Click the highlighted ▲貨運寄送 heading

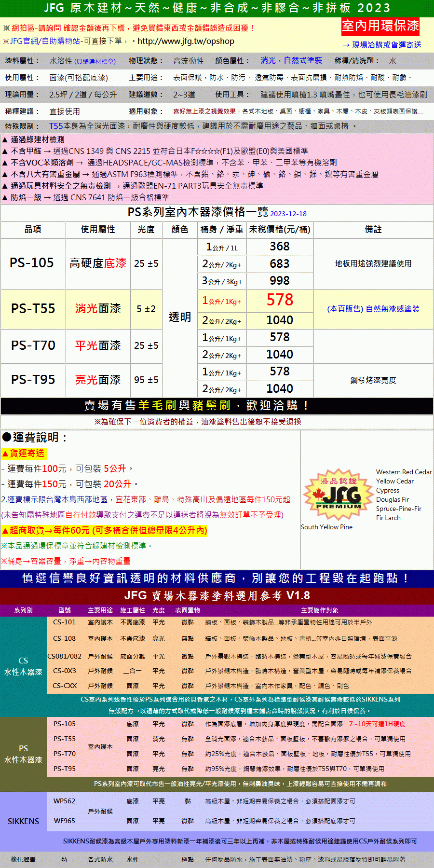[x=24, y=453]
